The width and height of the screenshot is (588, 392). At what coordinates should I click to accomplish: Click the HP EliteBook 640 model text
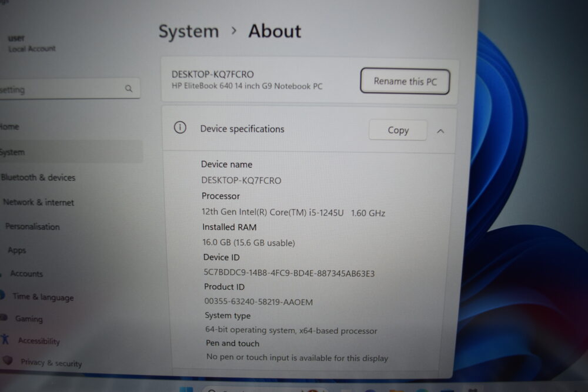click(x=247, y=86)
